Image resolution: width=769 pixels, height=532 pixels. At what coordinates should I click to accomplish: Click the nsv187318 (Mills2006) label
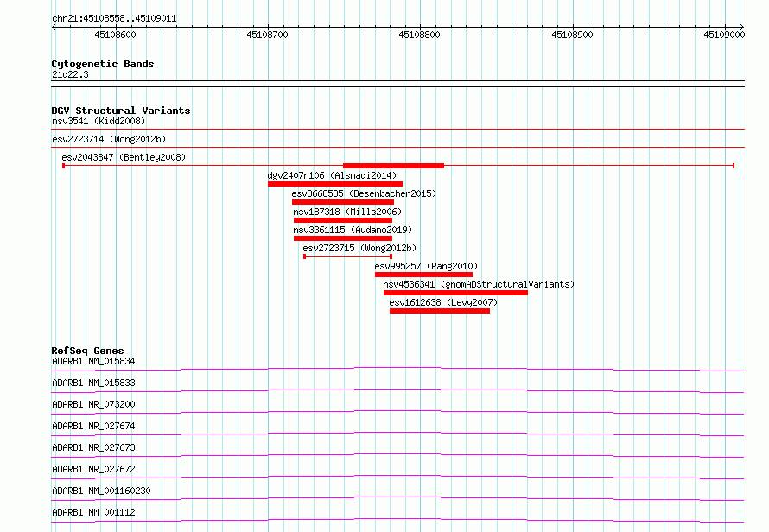347,212
